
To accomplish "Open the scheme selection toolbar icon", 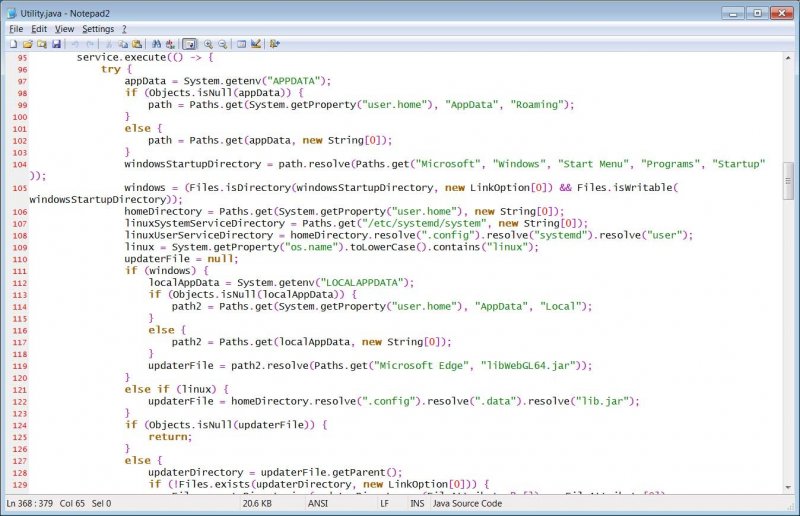I will [241, 44].
